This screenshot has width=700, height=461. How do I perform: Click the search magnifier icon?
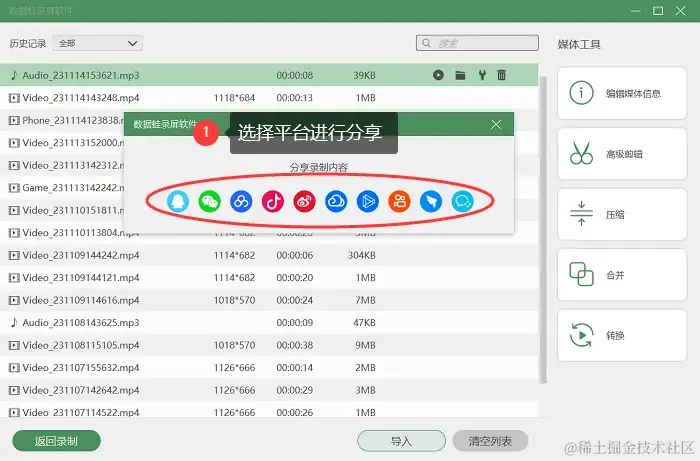(x=426, y=43)
